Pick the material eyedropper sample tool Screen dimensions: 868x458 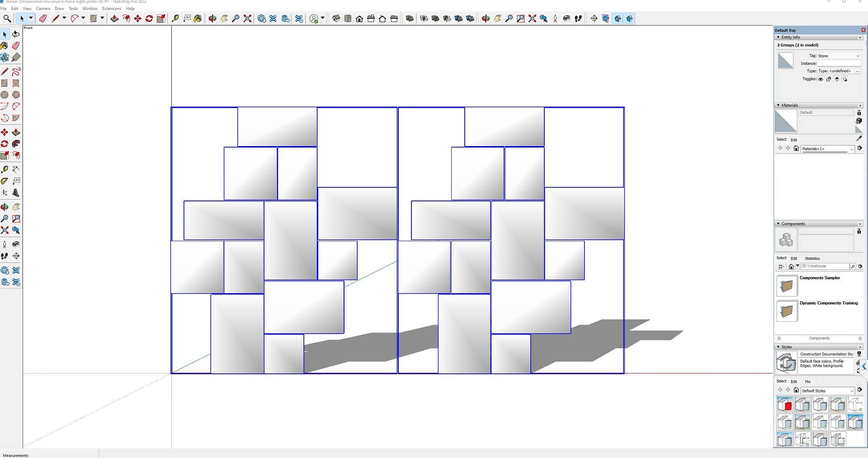tap(859, 138)
